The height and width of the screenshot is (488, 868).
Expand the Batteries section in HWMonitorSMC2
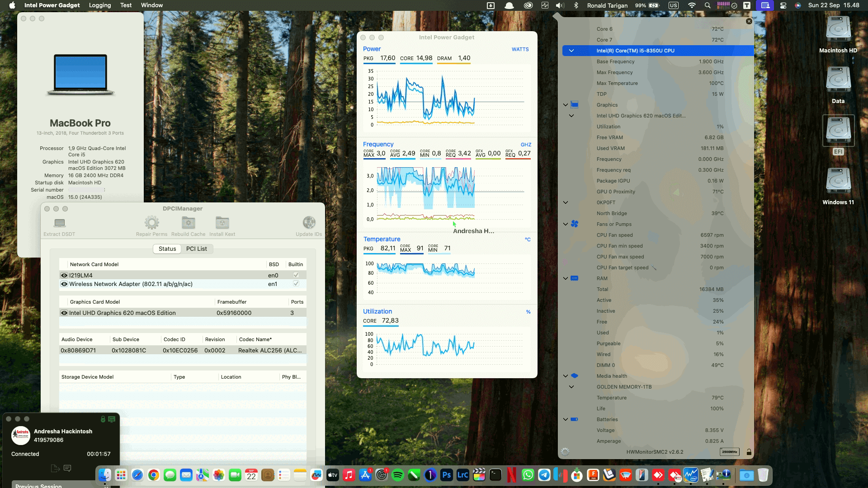pos(565,419)
